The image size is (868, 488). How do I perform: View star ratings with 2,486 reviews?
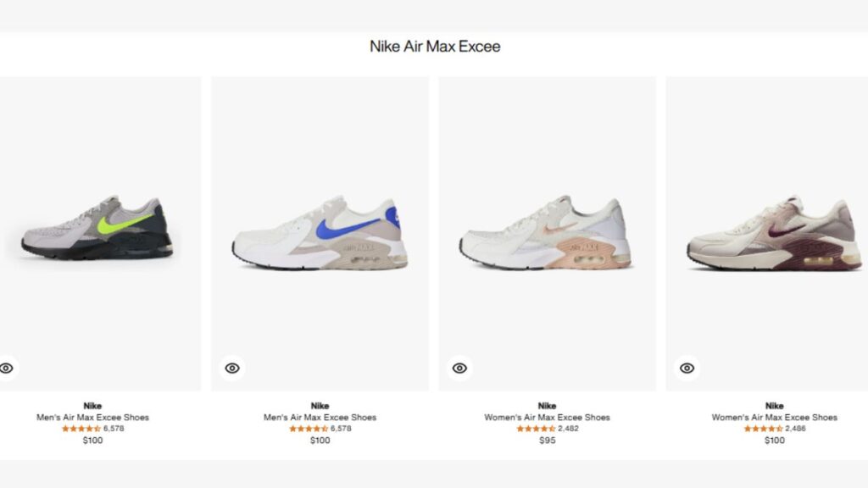point(764,429)
